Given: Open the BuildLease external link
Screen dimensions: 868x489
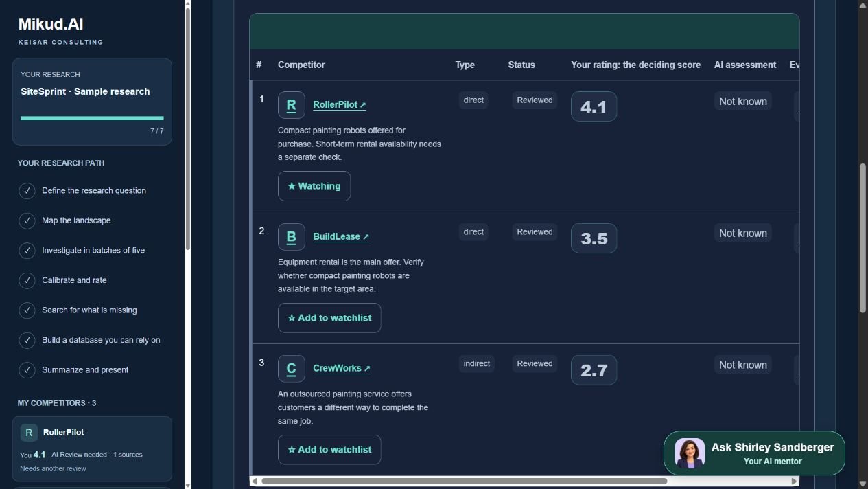Looking at the screenshot, I should click(340, 237).
